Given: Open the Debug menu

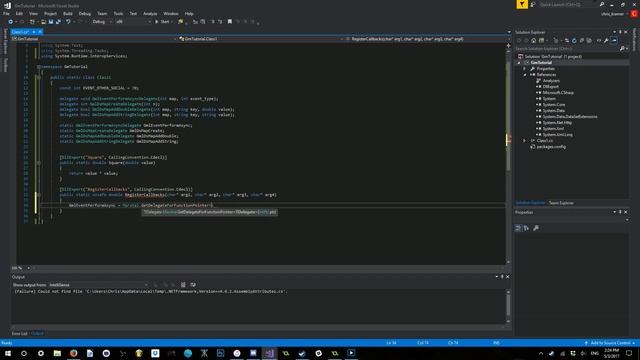Looking at the screenshot, I should click(x=84, y=13).
